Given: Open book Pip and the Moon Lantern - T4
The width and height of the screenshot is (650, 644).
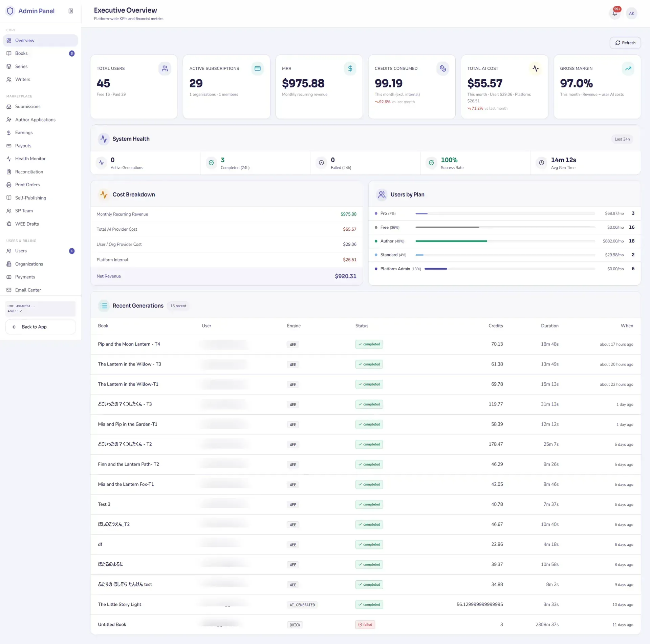Looking at the screenshot, I should [129, 344].
